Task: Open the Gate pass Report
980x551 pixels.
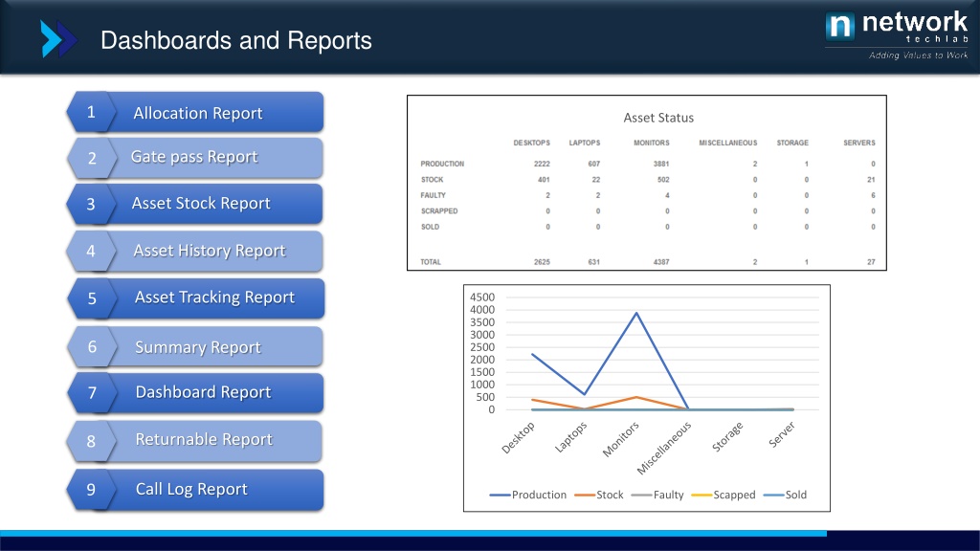Action: point(196,158)
